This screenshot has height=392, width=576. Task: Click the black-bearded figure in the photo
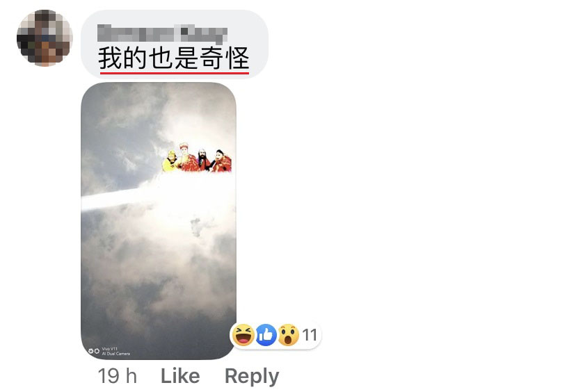203,160
